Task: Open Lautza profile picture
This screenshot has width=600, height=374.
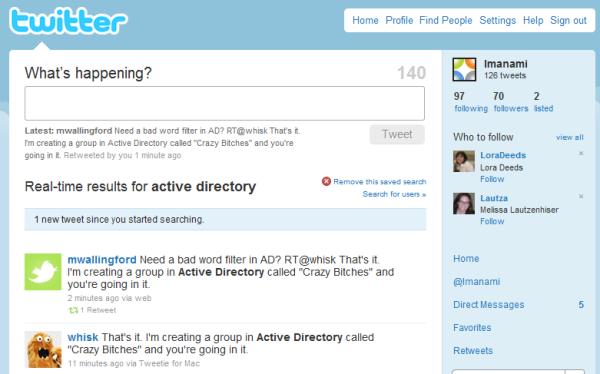Action: tap(464, 203)
